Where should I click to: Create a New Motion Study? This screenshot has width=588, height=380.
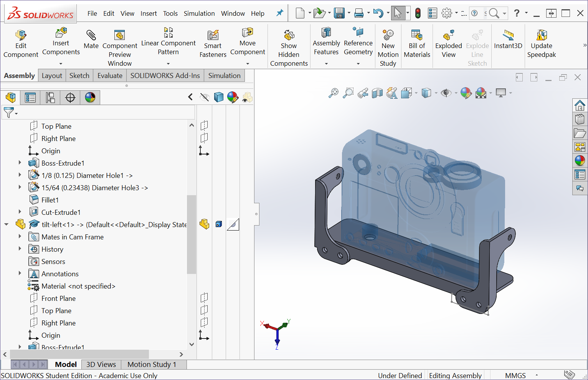coord(388,48)
